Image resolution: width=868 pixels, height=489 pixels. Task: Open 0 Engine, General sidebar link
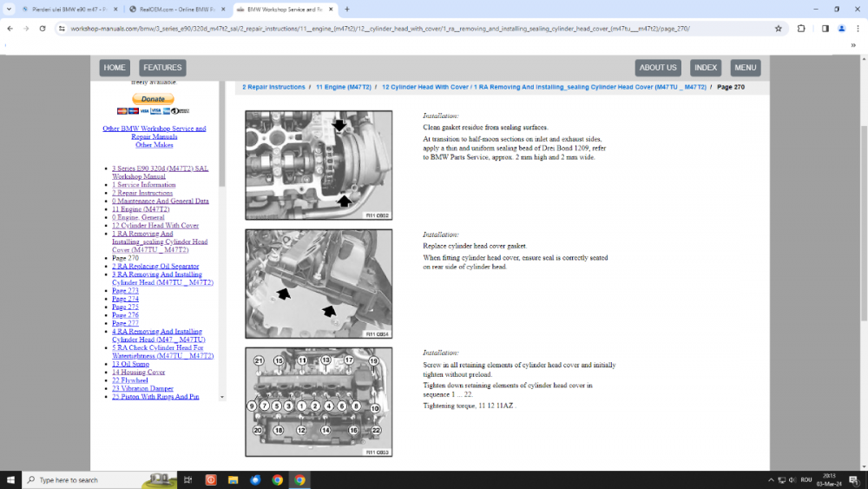coord(138,218)
